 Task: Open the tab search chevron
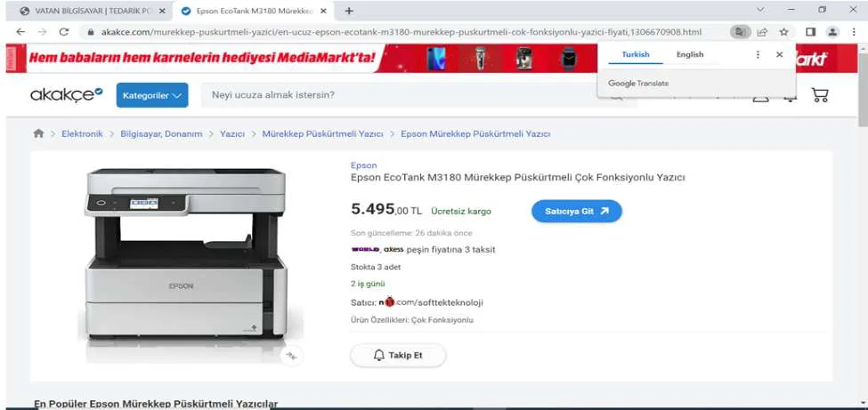tap(760, 10)
